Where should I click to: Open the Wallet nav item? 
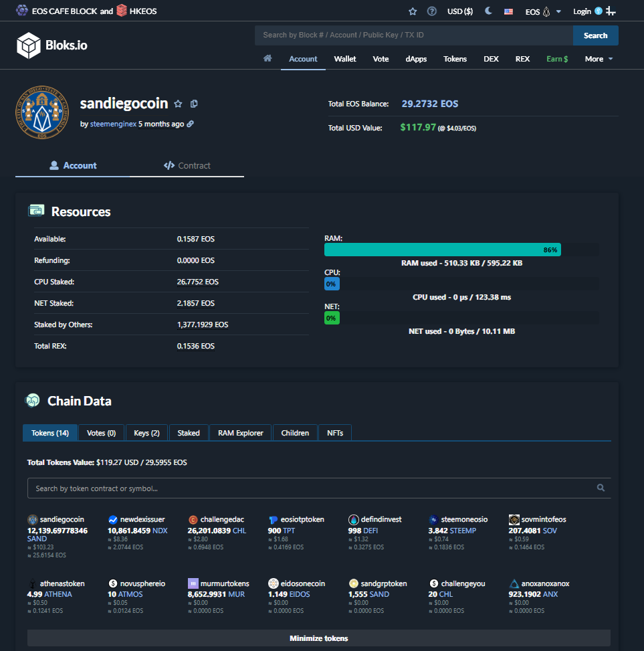[x=345, y=59]
